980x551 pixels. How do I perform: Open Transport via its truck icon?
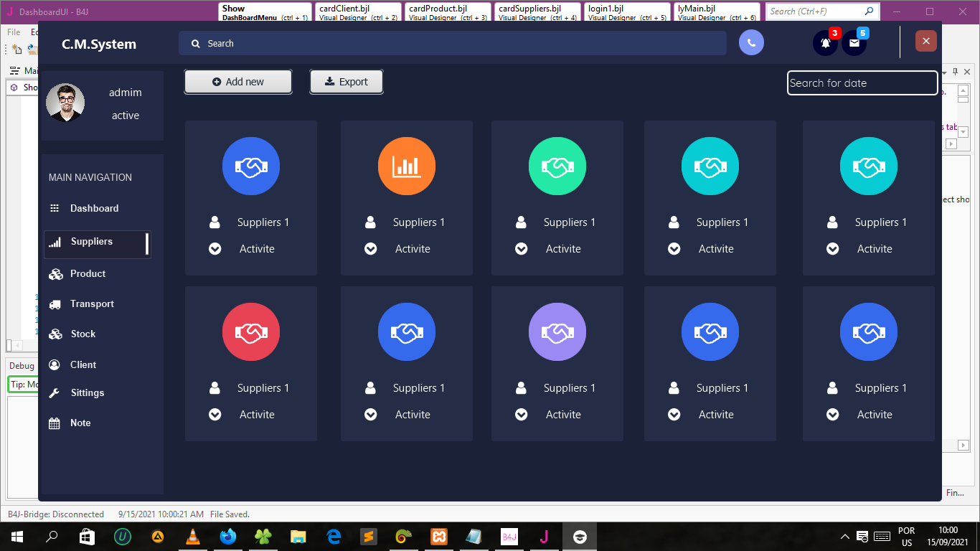tap(55, 304)
